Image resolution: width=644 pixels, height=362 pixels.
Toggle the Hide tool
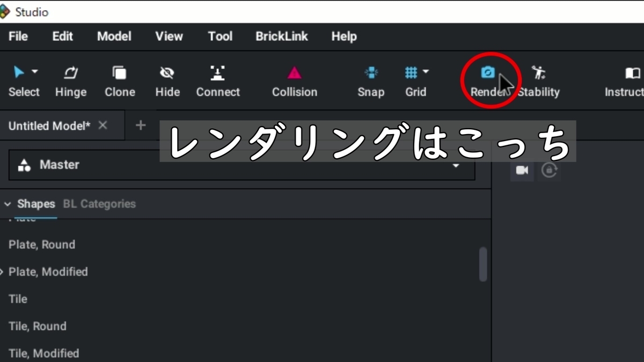tap(167, 82)
